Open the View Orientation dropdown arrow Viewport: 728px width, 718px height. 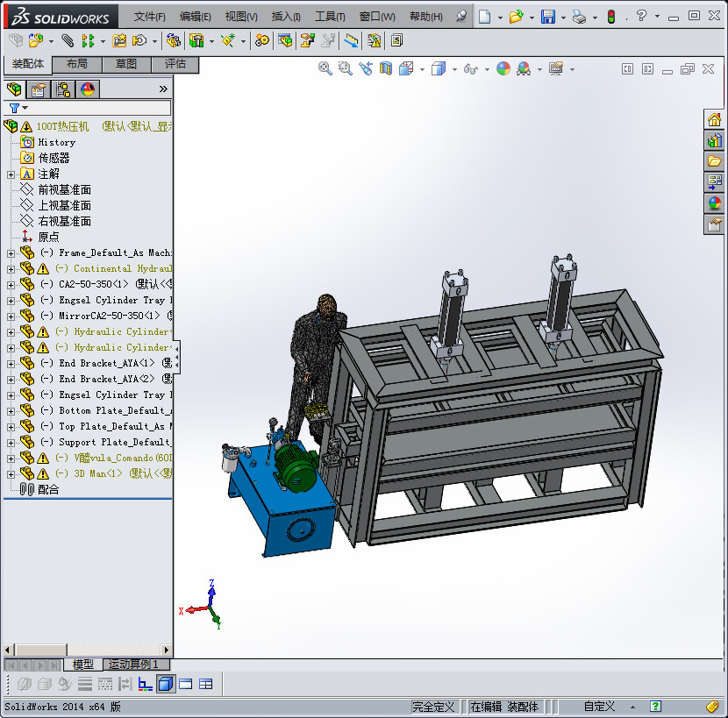[x=422, y=69]
